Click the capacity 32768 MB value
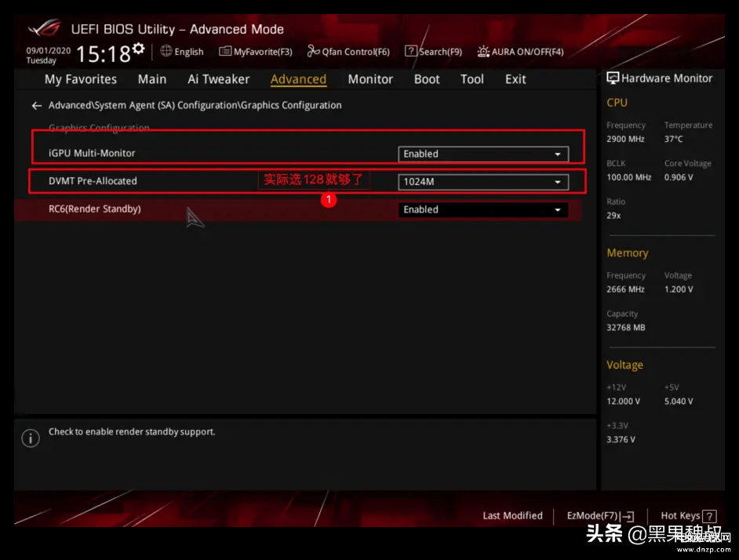The width and height of the screenshot is (739, 560). click(626, 328)
